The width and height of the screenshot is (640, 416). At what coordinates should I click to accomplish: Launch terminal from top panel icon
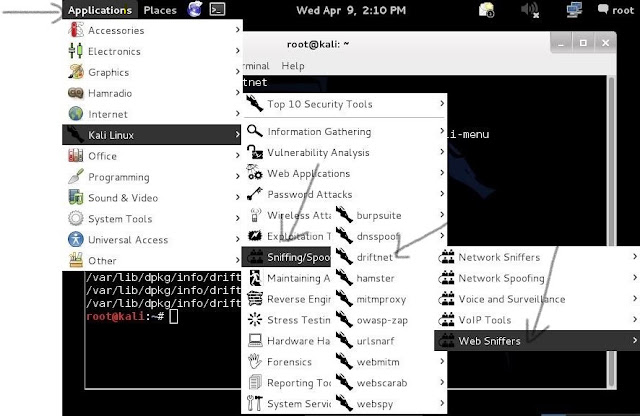coord(217,9)
